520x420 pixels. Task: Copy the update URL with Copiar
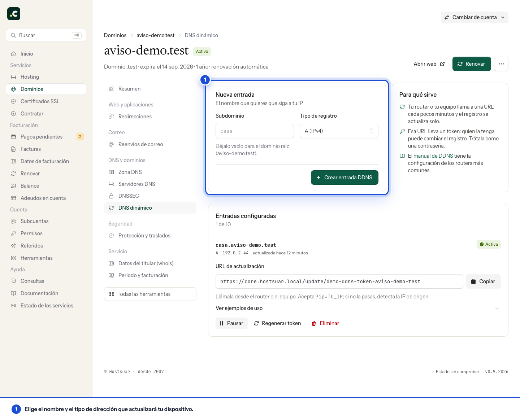tap(483, 281)
